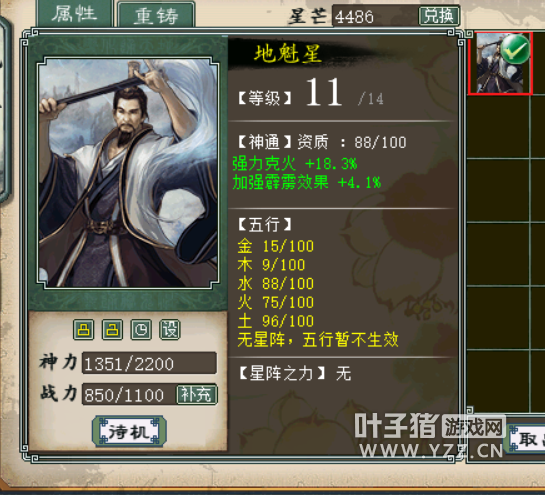The image size is (545, 495).
Task: Click the open padlock unlock icon
Action: tap(112, 329)
